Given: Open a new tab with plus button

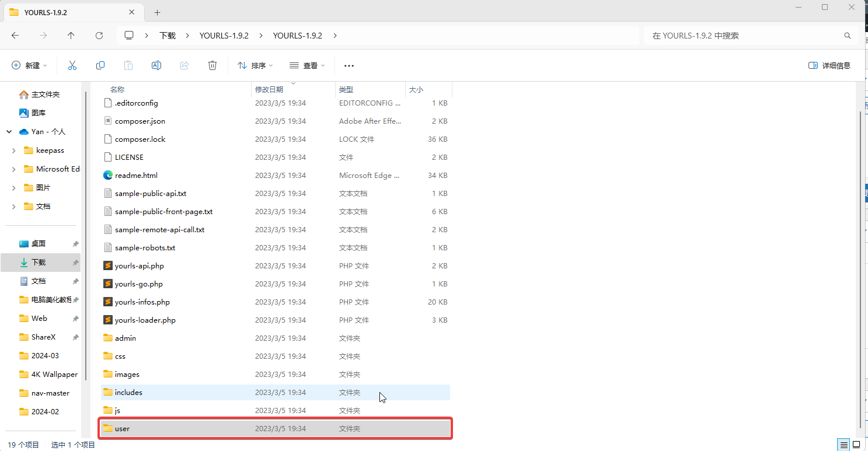Looking at the screenshot, I should coord(157,12).
